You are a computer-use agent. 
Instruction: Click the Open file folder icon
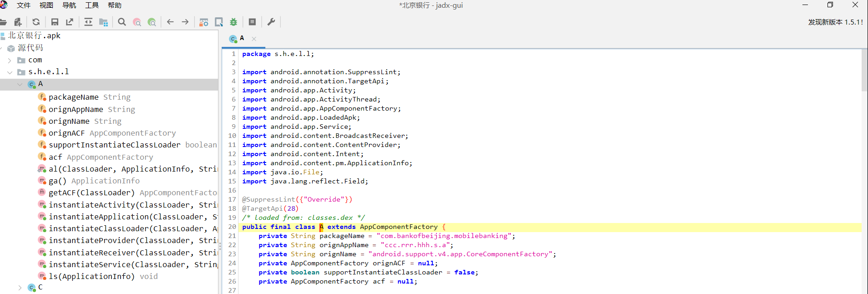tap(3, 22)
